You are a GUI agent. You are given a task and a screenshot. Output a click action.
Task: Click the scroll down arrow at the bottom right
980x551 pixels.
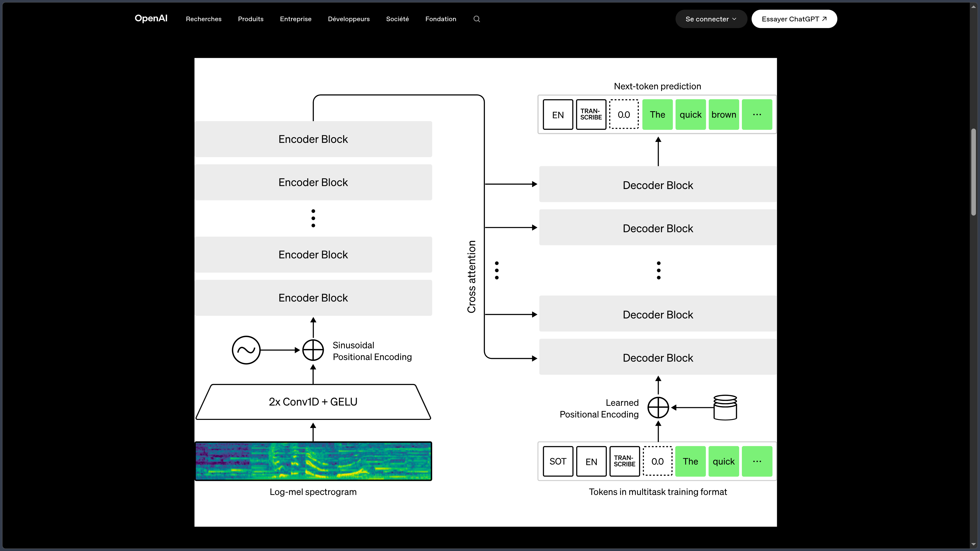coord(974,545)
